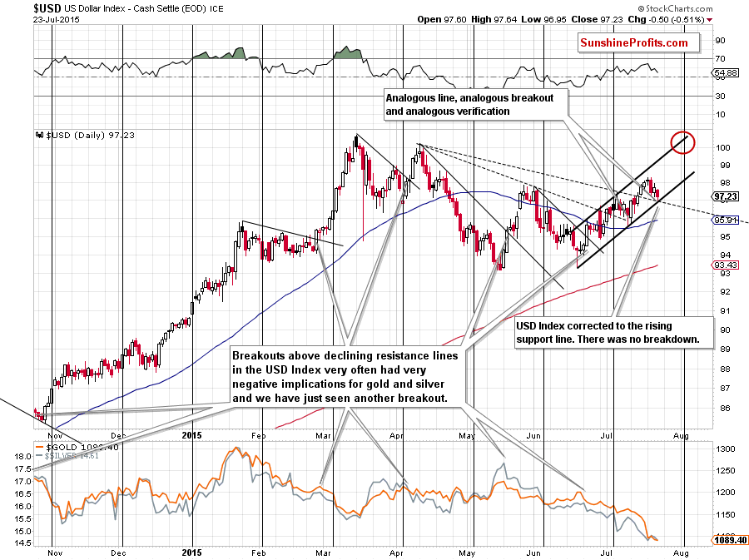The height and width of the screenshot is (560, 749).
Task: Click May on the bottom-most date axis
Action: 467,553
